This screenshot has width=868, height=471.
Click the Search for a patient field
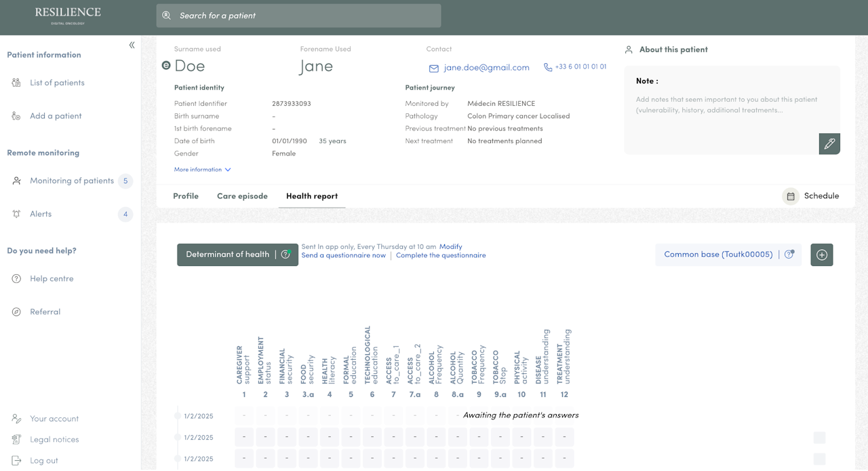click(298, 16)
